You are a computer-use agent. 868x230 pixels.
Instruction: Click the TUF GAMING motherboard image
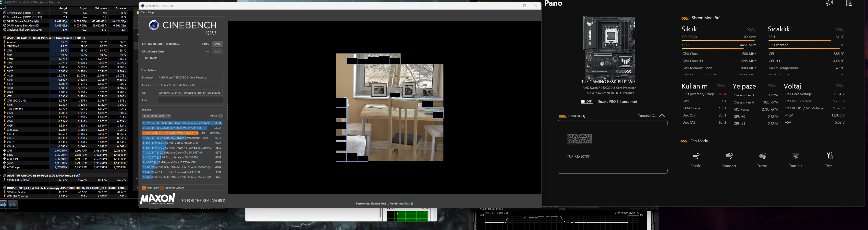tap(609, 48)
